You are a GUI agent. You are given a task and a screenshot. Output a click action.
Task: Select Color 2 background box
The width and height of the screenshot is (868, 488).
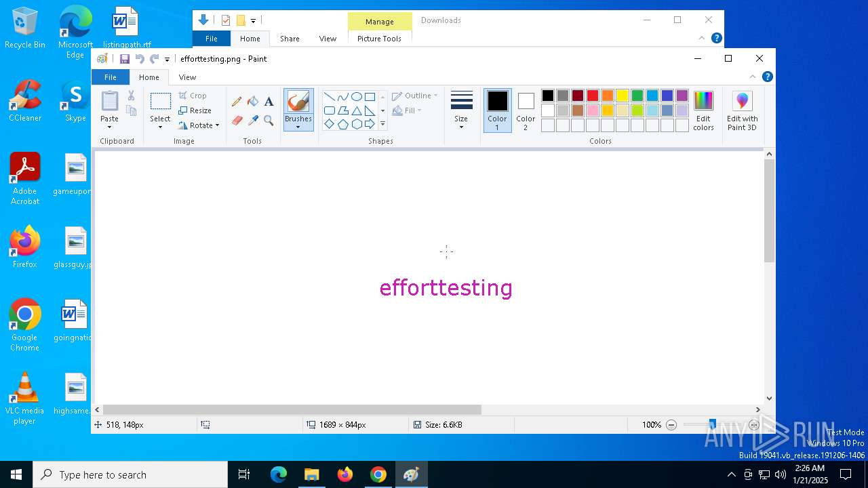pyautogui.click(x=526, y=110)
